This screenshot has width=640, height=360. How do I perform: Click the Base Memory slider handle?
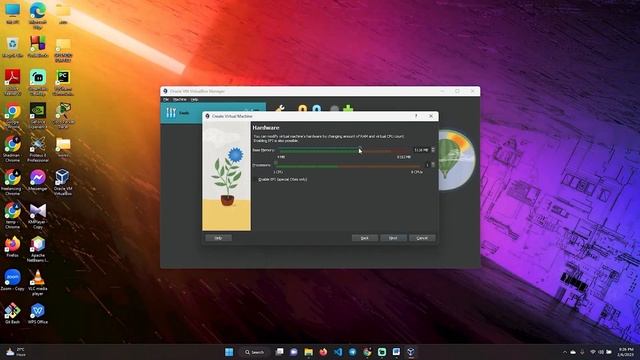pos(360,150)
